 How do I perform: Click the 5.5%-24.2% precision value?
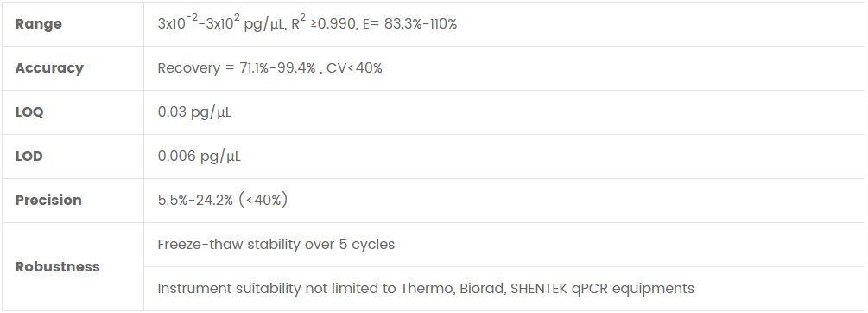click(195, 200)
